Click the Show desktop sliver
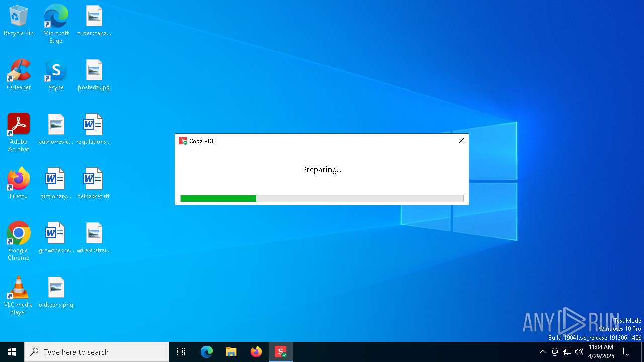The height and width of the screenshot is (362, 644). pyautogui.click(x=642, y=352)
